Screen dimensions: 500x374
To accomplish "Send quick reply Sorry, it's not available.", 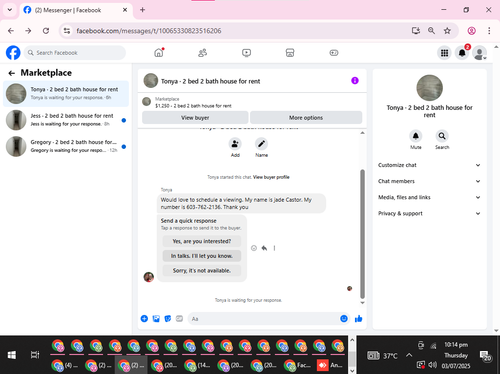I will pyautogui.click(x=202, y=270).
